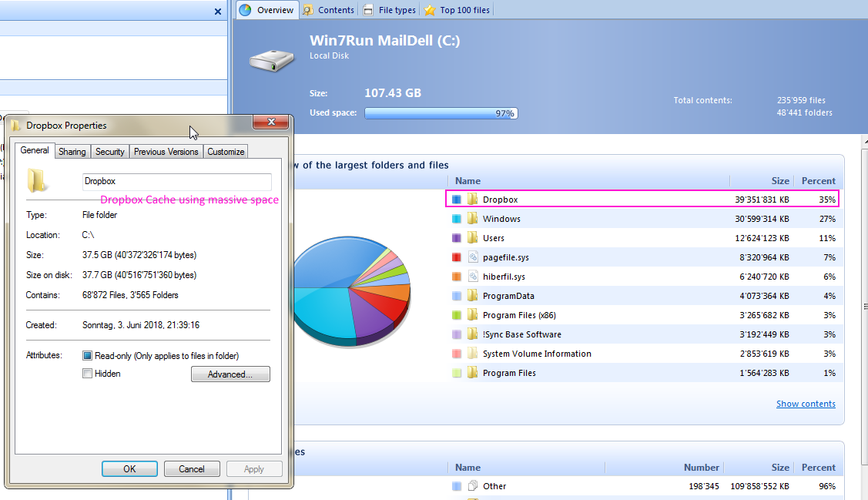Click the Users folder icon in the list

[x=472, y=238]
